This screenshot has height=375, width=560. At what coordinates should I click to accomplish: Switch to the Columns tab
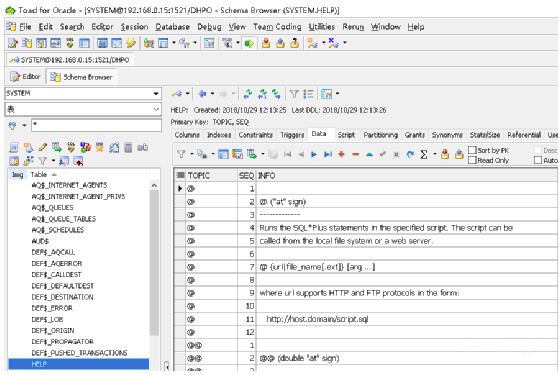[x=187, y=135]
